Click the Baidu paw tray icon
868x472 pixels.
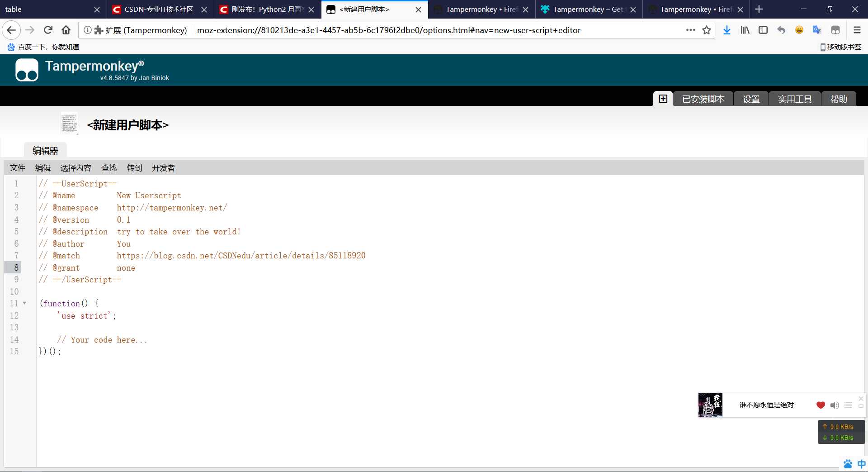point(848,464)
